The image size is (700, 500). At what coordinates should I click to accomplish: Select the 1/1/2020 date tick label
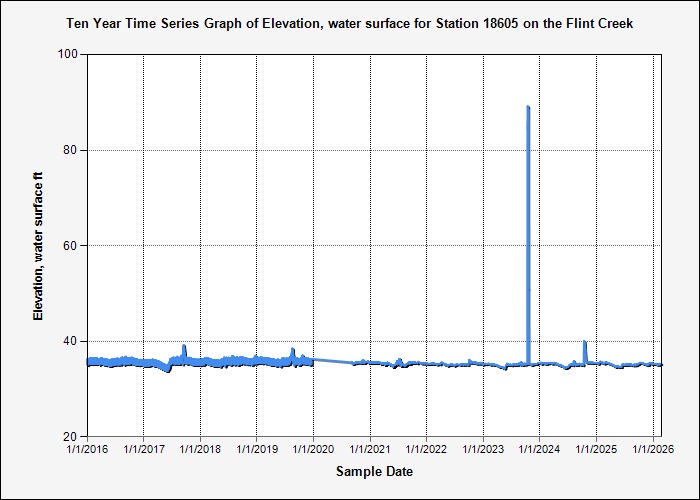click(313, 451)
